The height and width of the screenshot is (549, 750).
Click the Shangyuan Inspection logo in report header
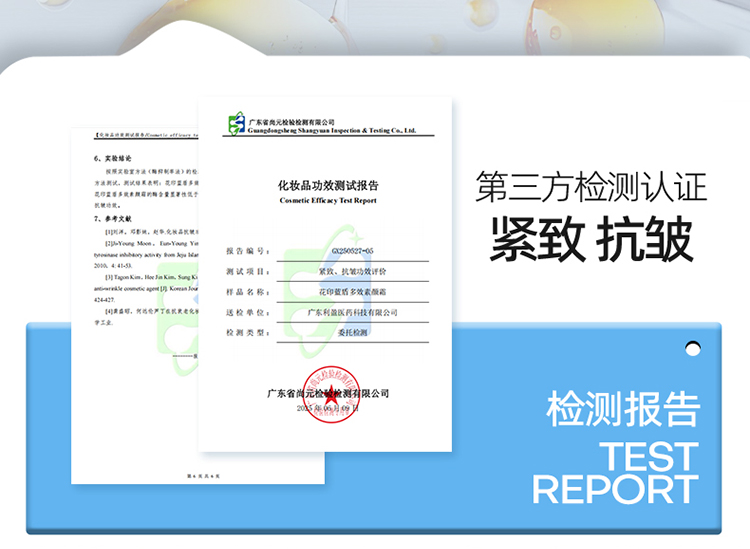point(237,123)
